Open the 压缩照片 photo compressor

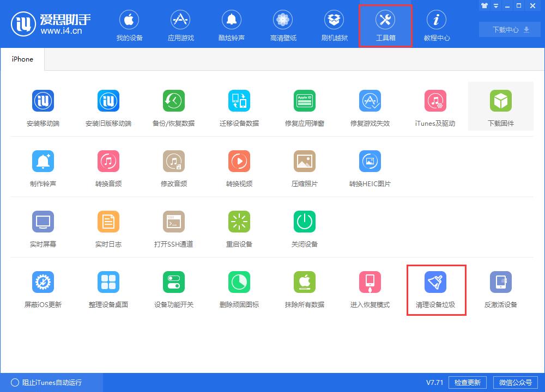point(304,167)
